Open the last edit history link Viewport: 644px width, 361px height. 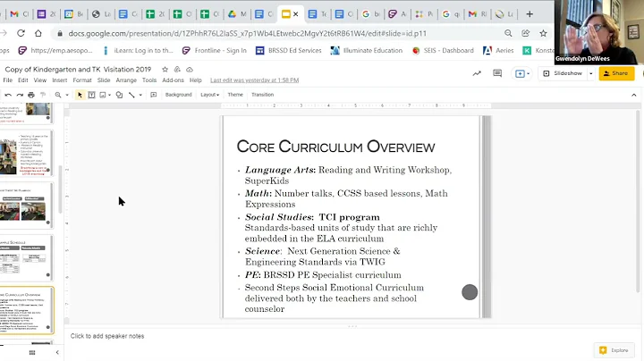tap(254, 80)
